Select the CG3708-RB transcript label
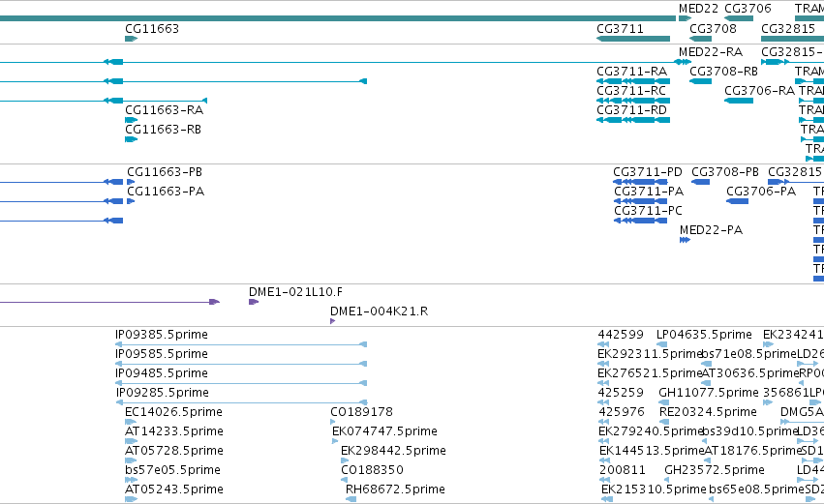Viewport: 824px width, 504px height. click(723, 72)
